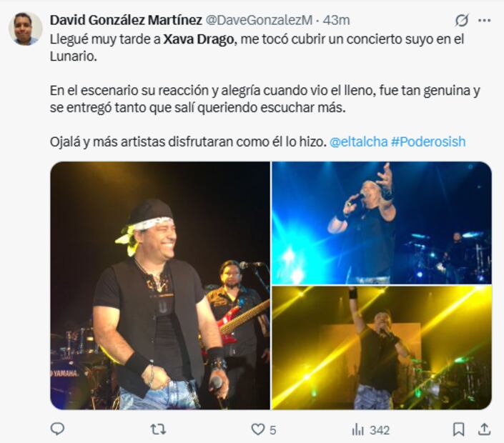Click the 342 views count
The height and width of the screenshot is (443, 504).
coord(380,430)
